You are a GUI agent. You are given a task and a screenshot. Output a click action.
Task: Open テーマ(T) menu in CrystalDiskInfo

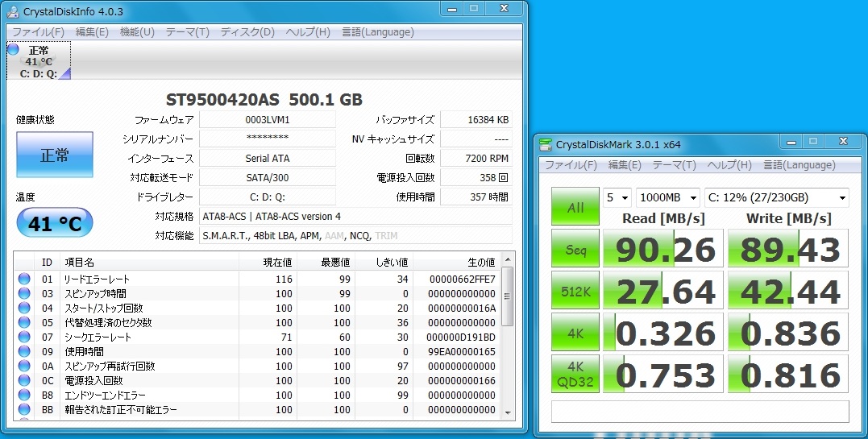(x=188, y=32)
